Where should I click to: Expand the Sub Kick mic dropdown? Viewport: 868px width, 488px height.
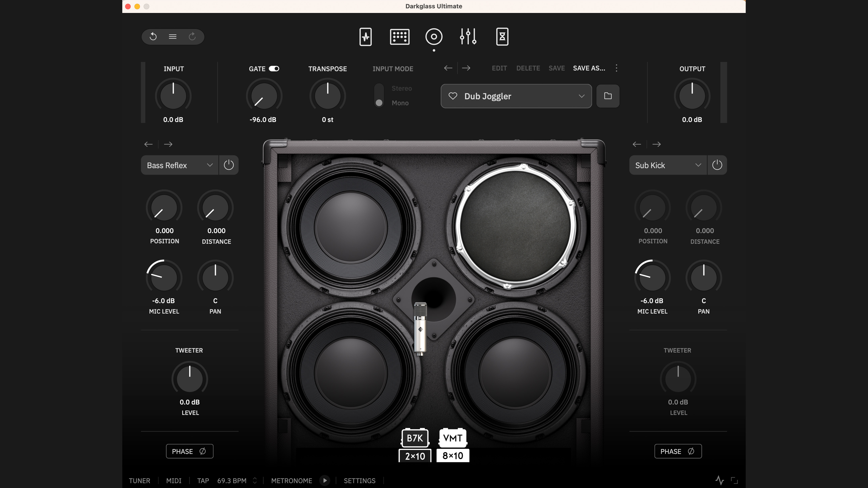[668, 165]
